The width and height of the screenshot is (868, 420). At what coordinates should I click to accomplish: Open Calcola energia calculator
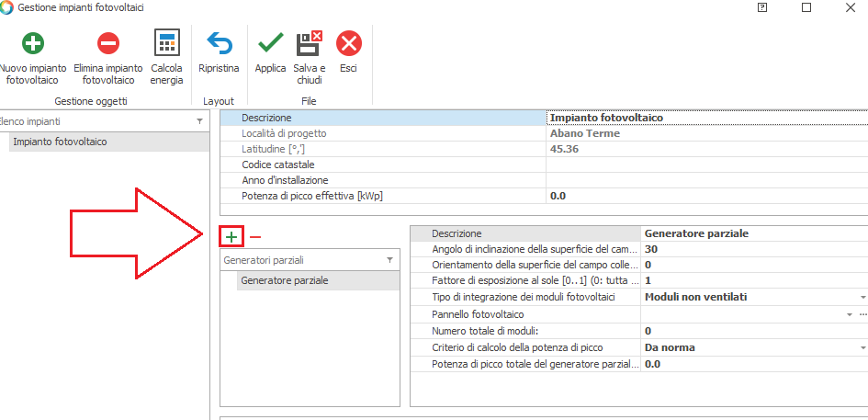(x=166, y=43)
